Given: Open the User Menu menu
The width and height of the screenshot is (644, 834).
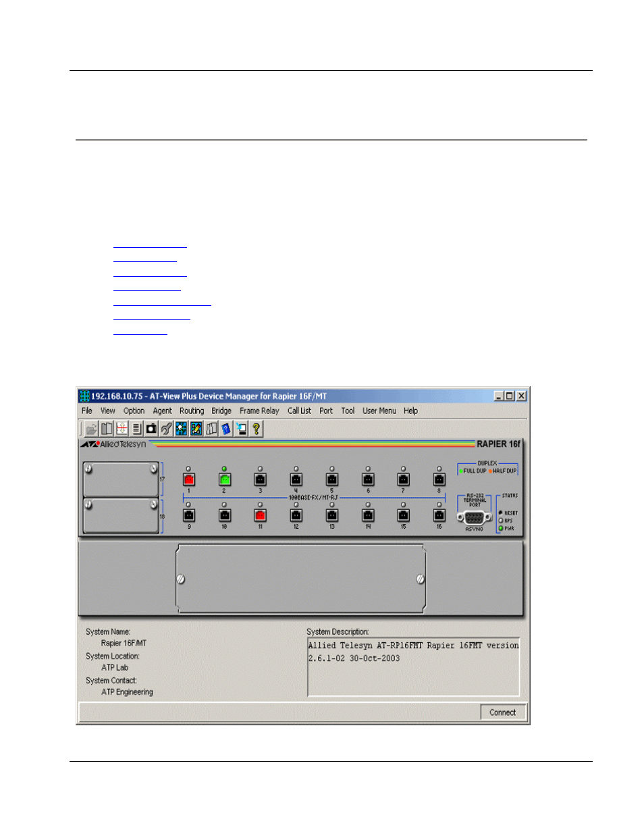Looking at the screenshot, I should [x=379, y=411].
